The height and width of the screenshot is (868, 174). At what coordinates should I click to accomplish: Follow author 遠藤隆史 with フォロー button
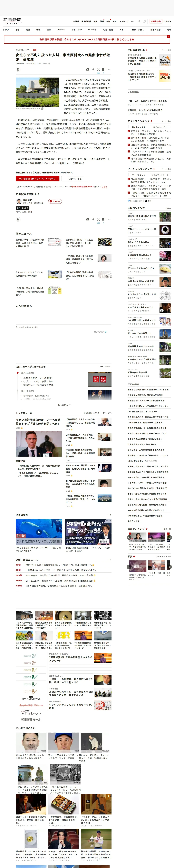pyautogui.click(x=55, y=201)
